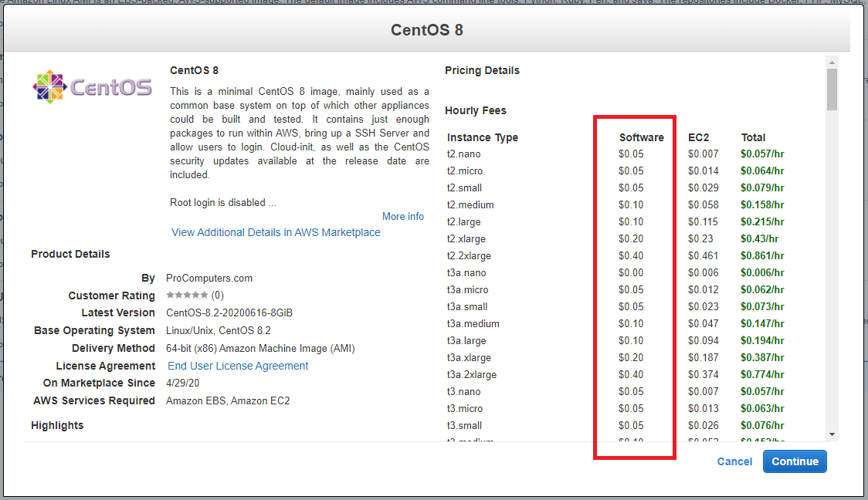Open the More info link

click(403, 216)
